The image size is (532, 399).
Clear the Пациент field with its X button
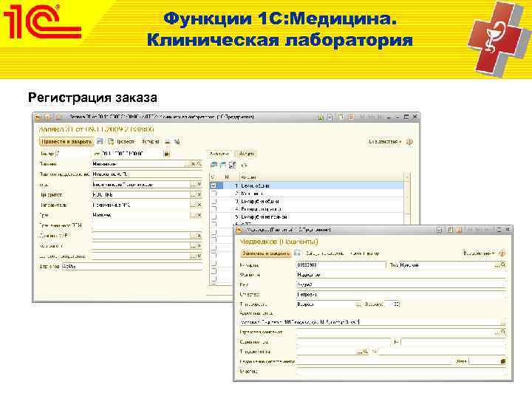194,164
